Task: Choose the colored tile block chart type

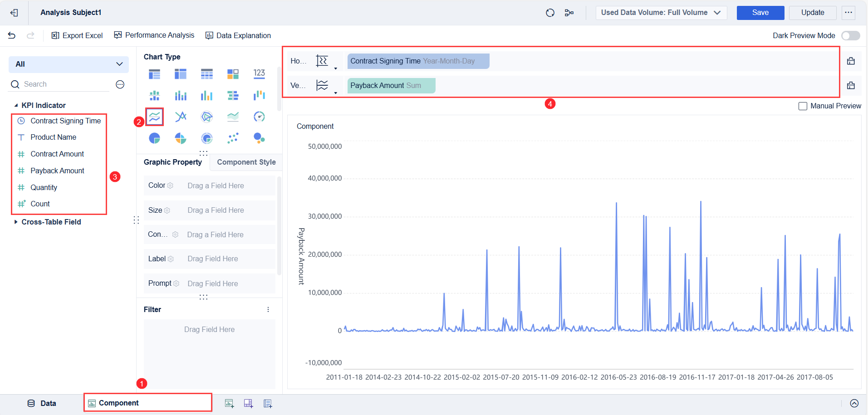Action: (233, 74)
